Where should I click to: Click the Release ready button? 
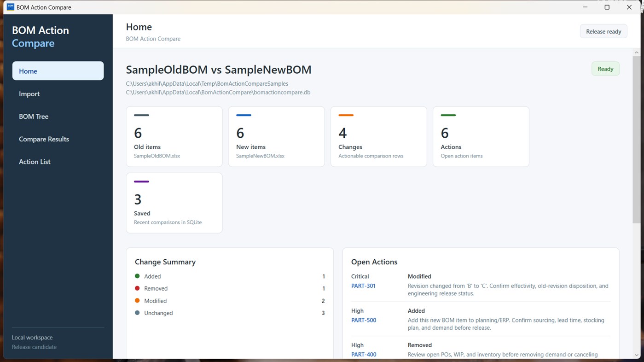tap(603, 31)
